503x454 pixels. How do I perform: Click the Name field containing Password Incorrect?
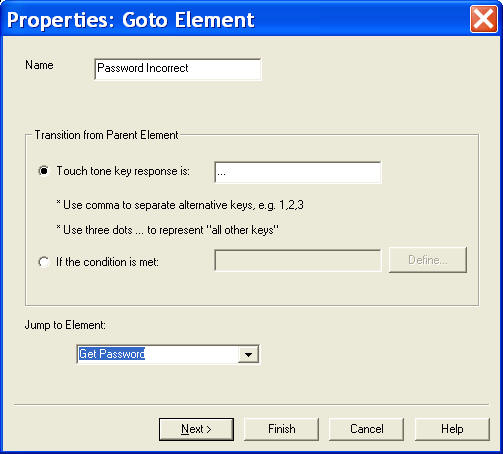click(178, 69)
